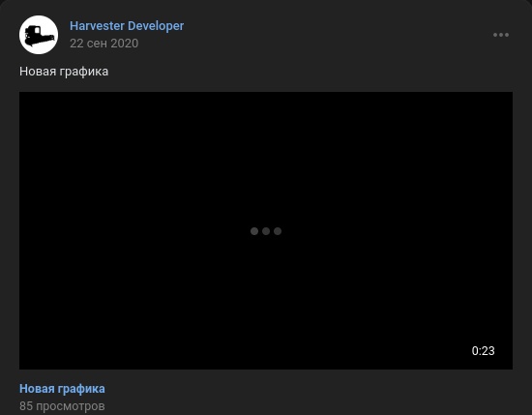The height and width of the screenshot is (415, 532).
Task: Click the right dot of the video loader
Action: [x=278, y=231]
